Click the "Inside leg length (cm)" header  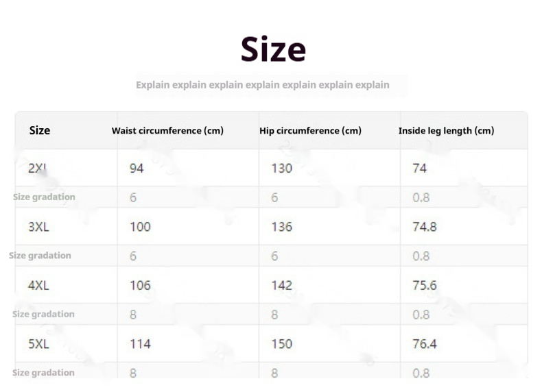click(446, 130)
